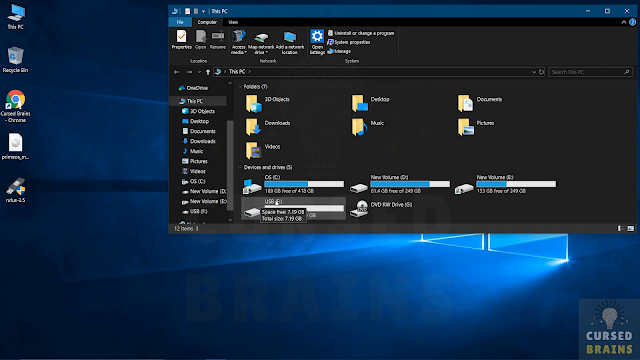The image size is (640, 360).
Task: Select OS (C:) in navigation pane
Action: pyautogui.click(x=198, y=181)
